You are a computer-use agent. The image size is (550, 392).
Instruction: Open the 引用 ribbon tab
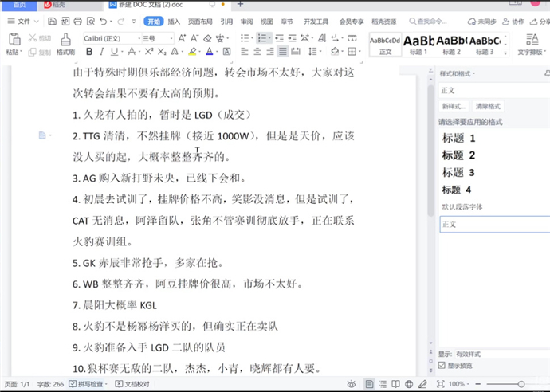pos(226,22)
